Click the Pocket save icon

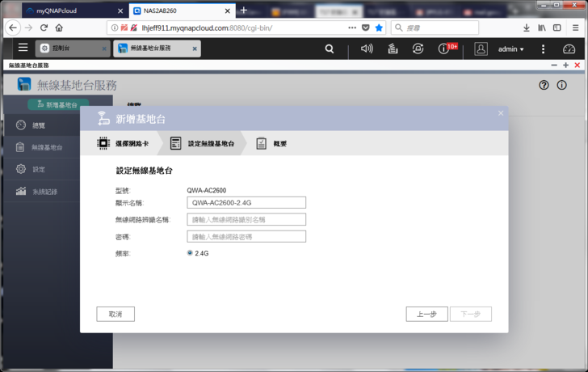pyautogui.click(x=366, y=27)
